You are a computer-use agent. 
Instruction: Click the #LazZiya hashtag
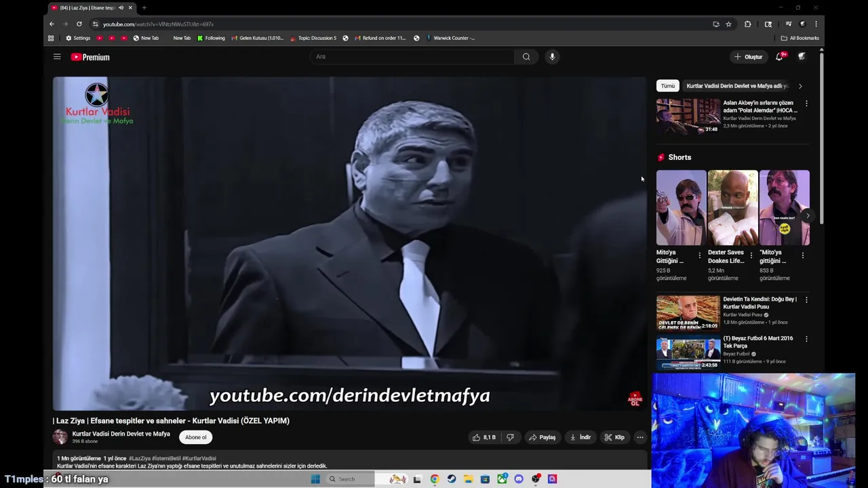tap(140, 459)
